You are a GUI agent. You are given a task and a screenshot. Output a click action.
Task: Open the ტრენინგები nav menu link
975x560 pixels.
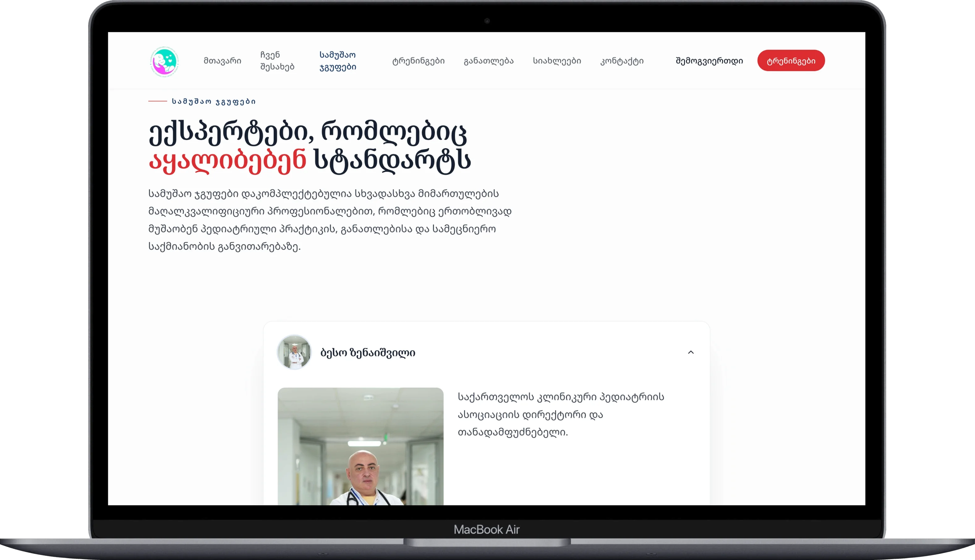tap(419, 61)
